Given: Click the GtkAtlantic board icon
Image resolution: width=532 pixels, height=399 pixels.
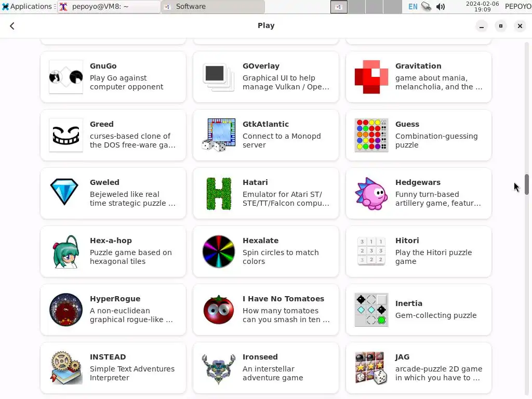Looking at the screenshot, I should coord(219,135).
